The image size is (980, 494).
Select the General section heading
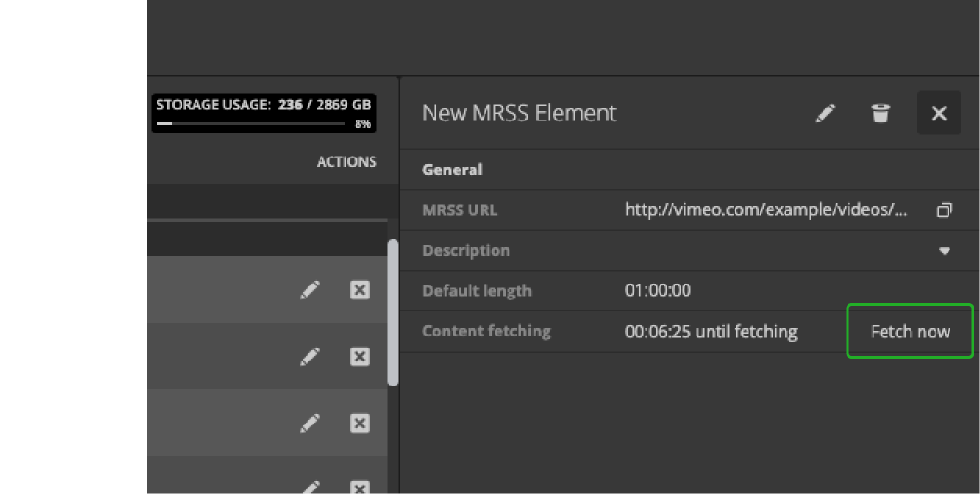click(452, 170)
